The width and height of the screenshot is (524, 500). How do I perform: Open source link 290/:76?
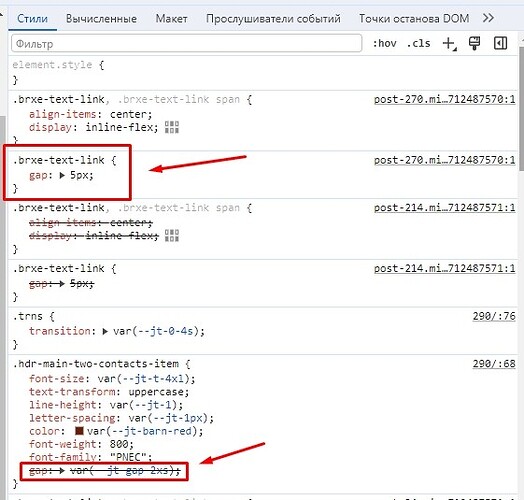494,316
